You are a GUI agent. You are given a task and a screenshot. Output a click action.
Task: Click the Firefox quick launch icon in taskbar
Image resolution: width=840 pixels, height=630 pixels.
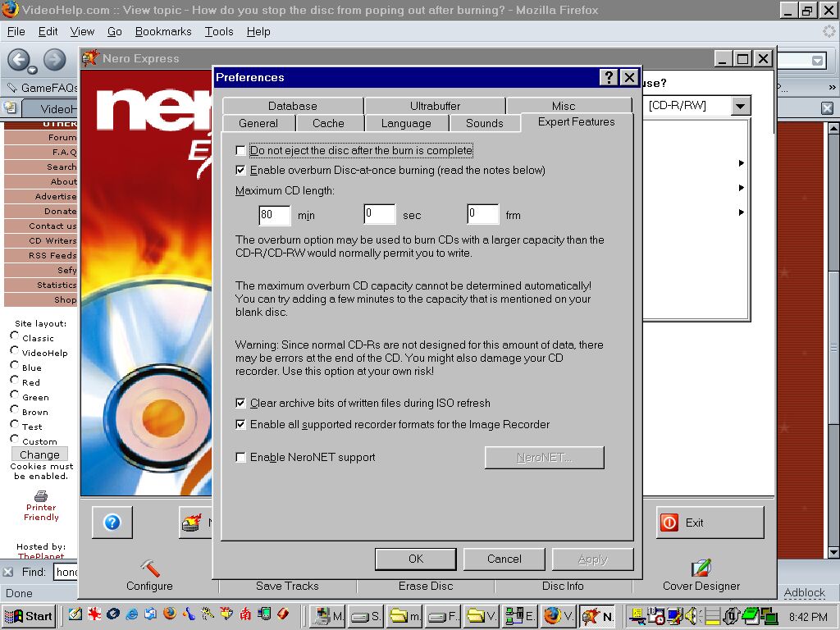(170, 614)
